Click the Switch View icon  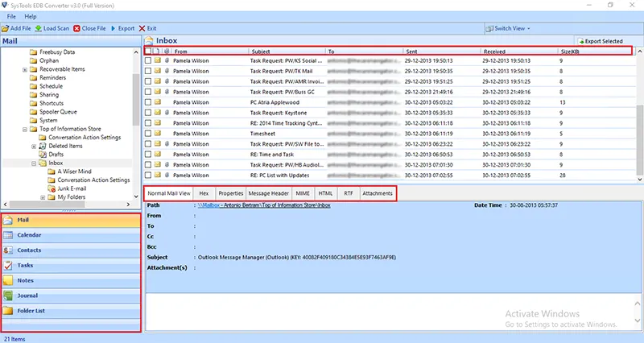click(489, 28)
